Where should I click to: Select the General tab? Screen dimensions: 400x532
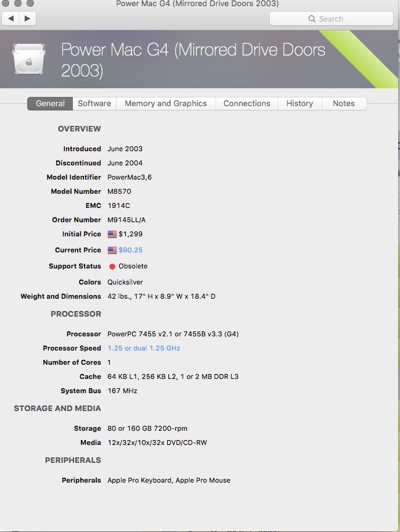[50, 104]
